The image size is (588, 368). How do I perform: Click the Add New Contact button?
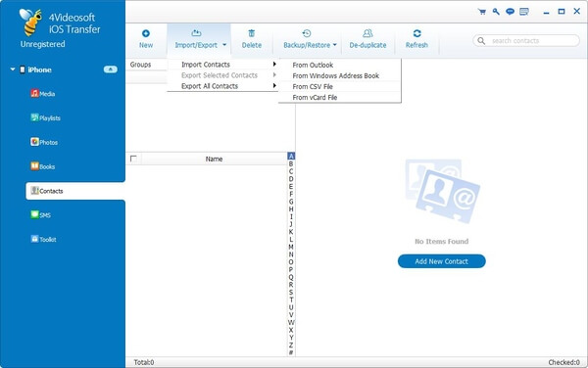pyautogui.click(x=441, y=261)
